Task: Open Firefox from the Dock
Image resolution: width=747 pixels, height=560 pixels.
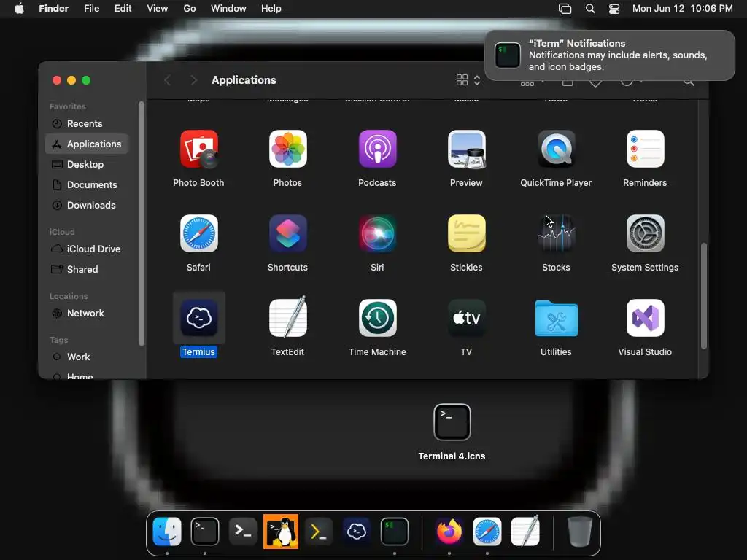Action: point(449,532)
